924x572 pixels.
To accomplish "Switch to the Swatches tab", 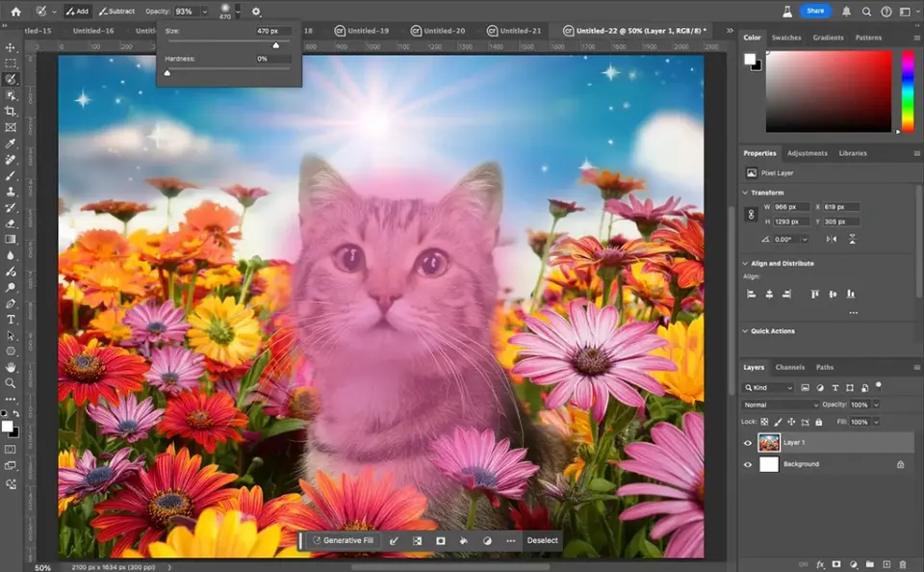I will coord(785,38).
